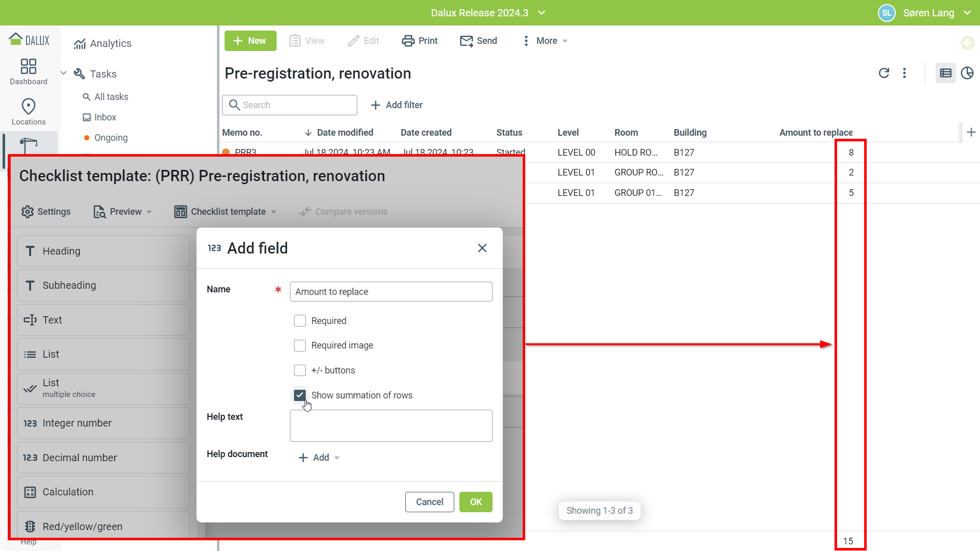Add a column with plus icon
980x551 pixels.
(971, 133)
